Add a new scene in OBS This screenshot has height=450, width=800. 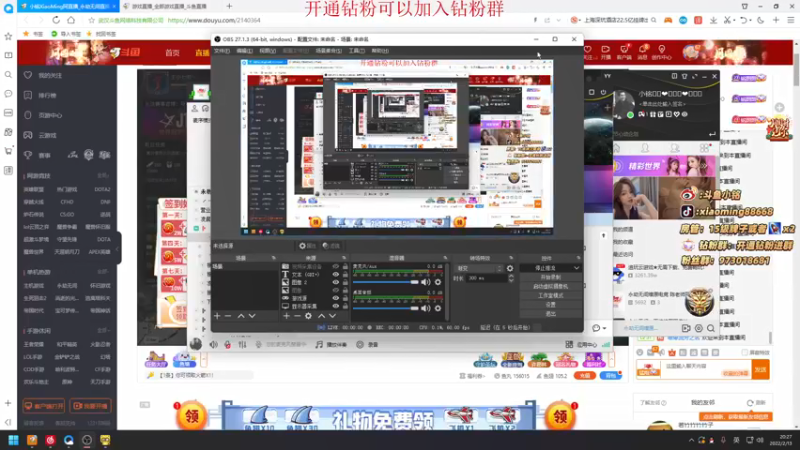click(x=217, y=316)
